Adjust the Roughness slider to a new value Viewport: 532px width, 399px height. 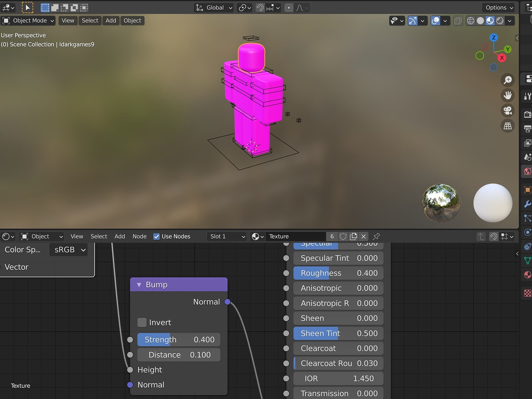click(337, 273)
